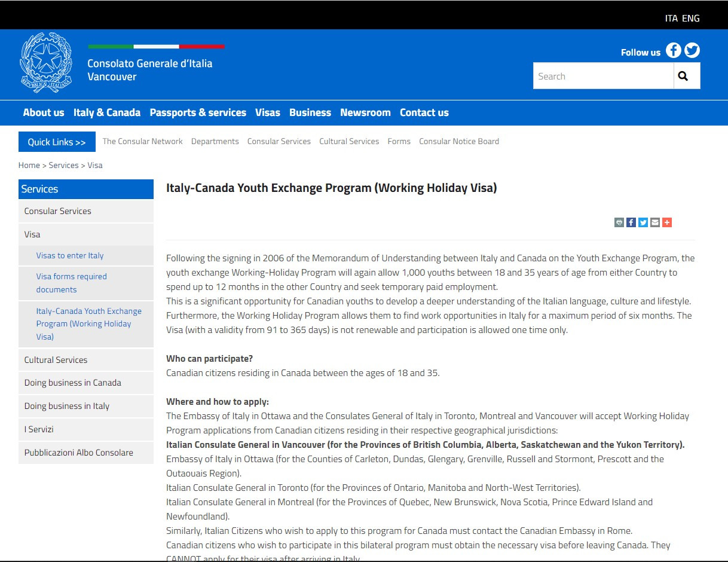Go to Home in the breadcrumb

[x=29, y=165]
